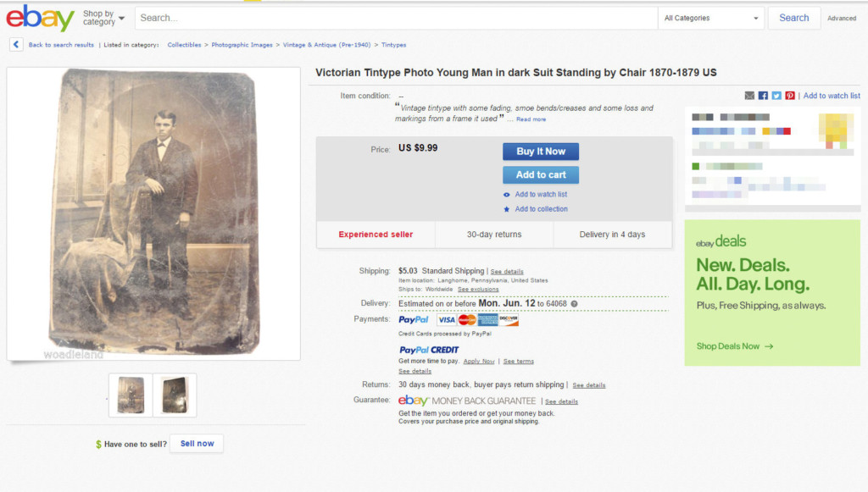The image size is (868, 492).
Task: Click the delivery estimate help icon
Action: [574, 303]
